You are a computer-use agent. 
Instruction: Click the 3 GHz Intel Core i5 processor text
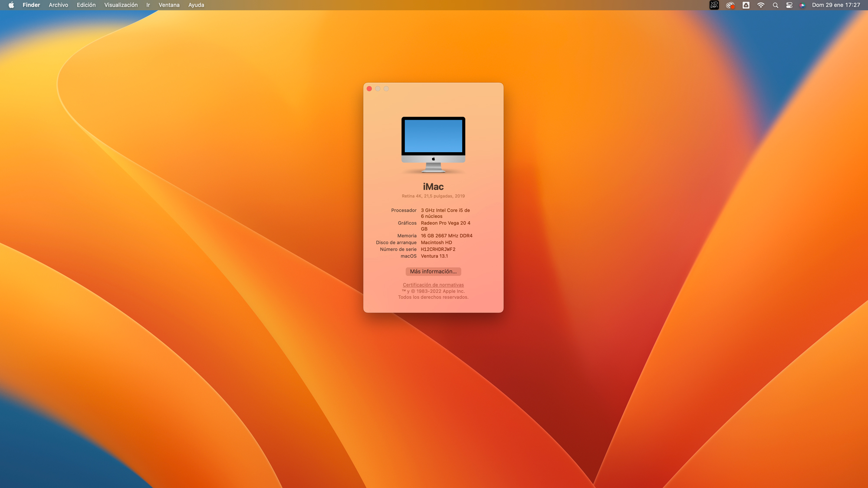click(445, 213)
